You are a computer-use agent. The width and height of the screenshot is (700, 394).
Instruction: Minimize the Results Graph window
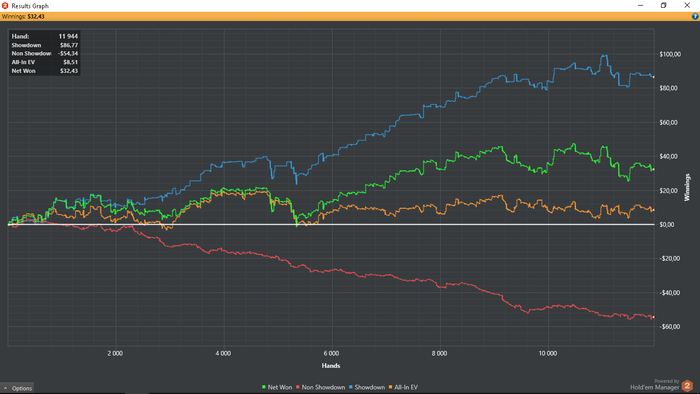(x=641, y=5)
